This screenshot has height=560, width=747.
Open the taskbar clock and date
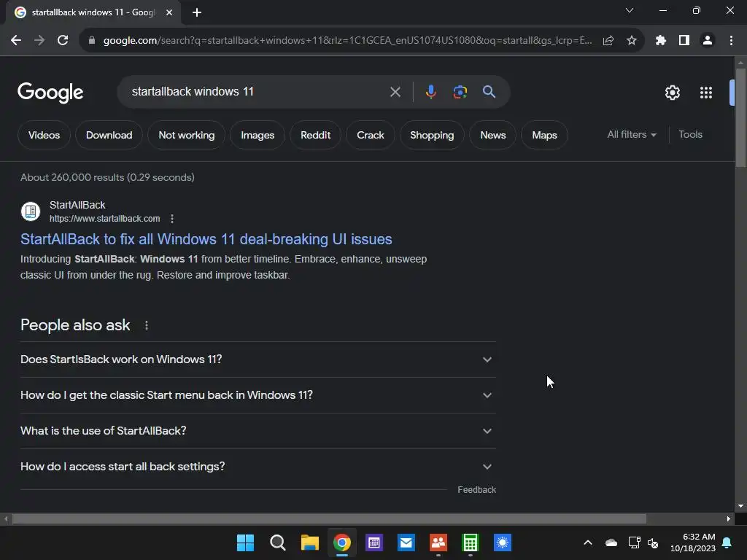[x=692, y=542]
